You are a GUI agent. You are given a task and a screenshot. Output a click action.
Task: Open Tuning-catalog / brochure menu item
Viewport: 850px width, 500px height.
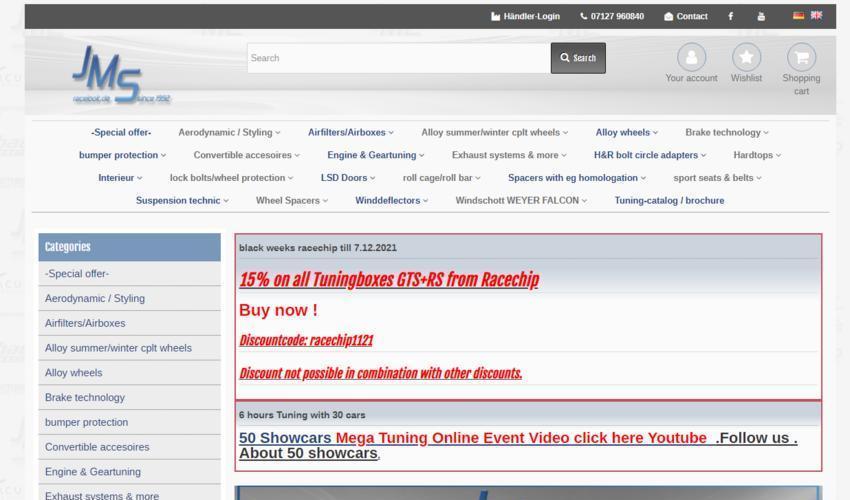(669, 201)
